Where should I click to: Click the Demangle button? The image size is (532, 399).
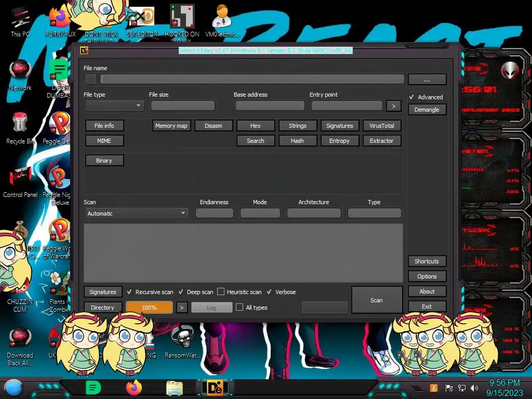pos(427,110)
